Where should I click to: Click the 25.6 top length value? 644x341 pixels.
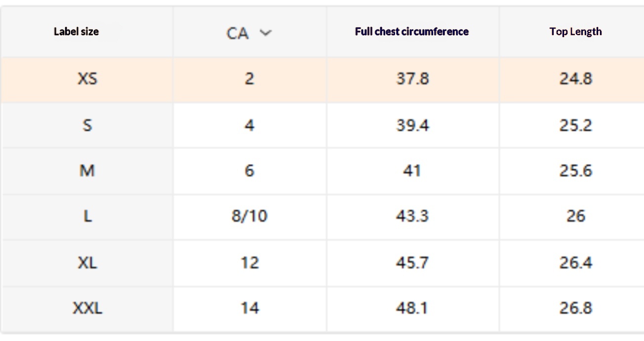point(575,171)
